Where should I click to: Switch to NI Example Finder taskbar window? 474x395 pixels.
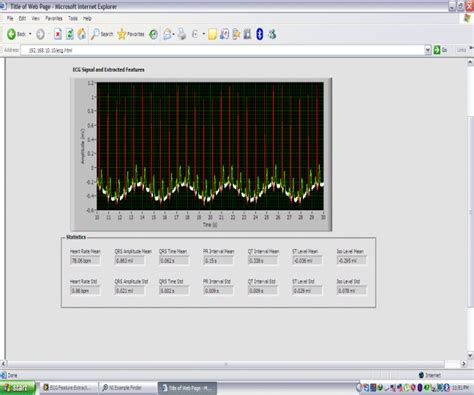(128, 388)
